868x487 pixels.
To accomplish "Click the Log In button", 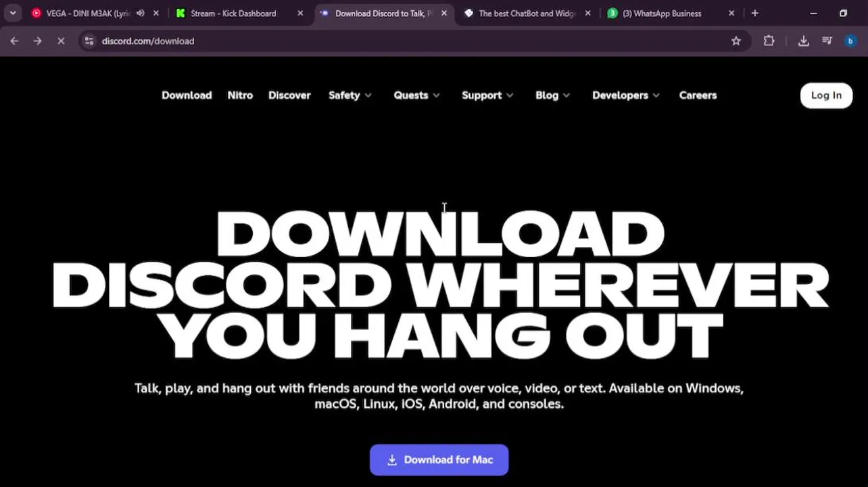I will tap(826, 95).
